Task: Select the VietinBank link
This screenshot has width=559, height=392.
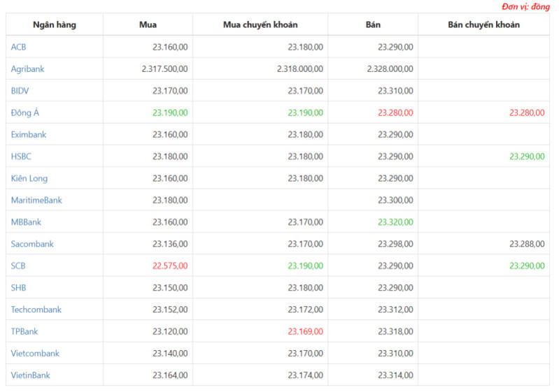Action: coord(31,375)
